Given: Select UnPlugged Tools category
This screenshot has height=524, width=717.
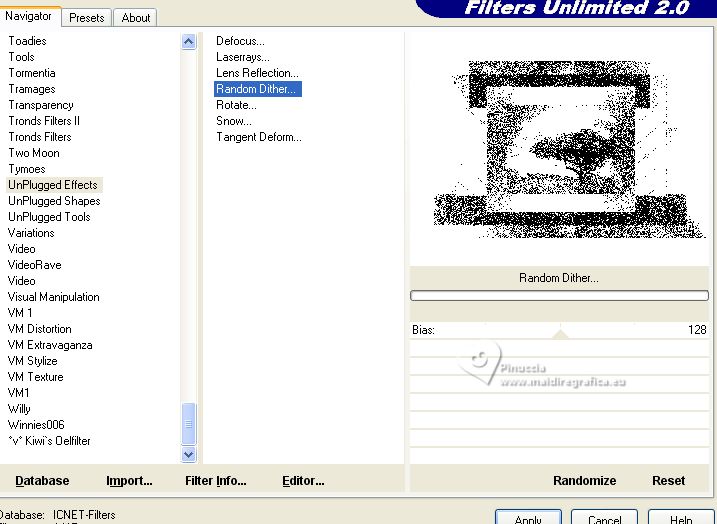Looking at the screenshot, I should (x=49, y=217).
